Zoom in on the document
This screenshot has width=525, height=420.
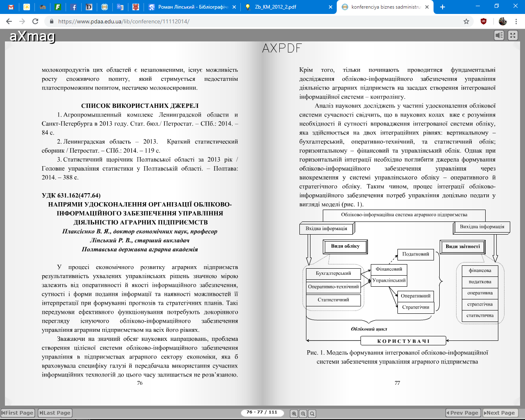pos(294,413)
